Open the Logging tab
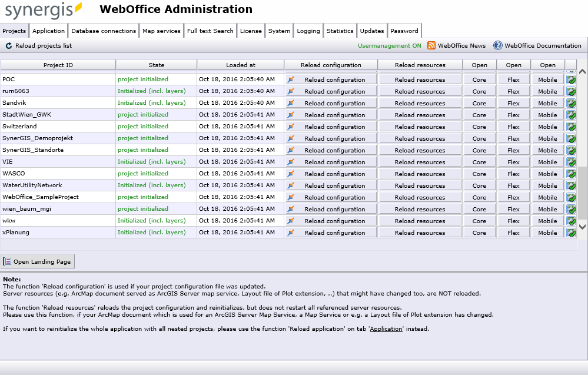Image resolution: width=588 pixels, height=375 pixels. point(308,30)
